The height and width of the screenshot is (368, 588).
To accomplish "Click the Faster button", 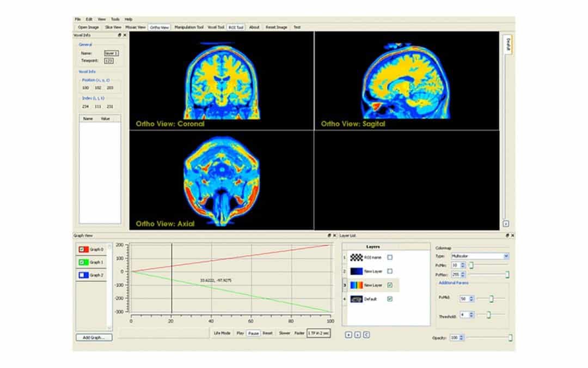I will tap(299, 333).
